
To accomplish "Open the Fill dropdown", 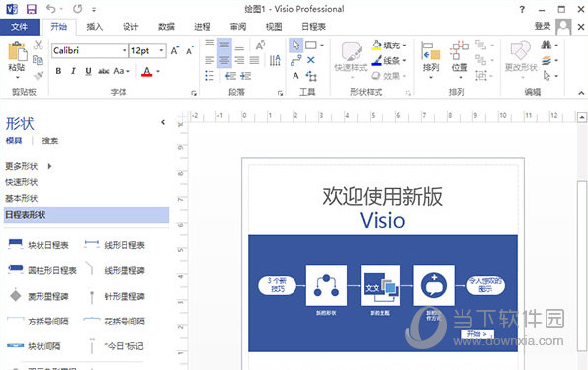I will (389, 46).
